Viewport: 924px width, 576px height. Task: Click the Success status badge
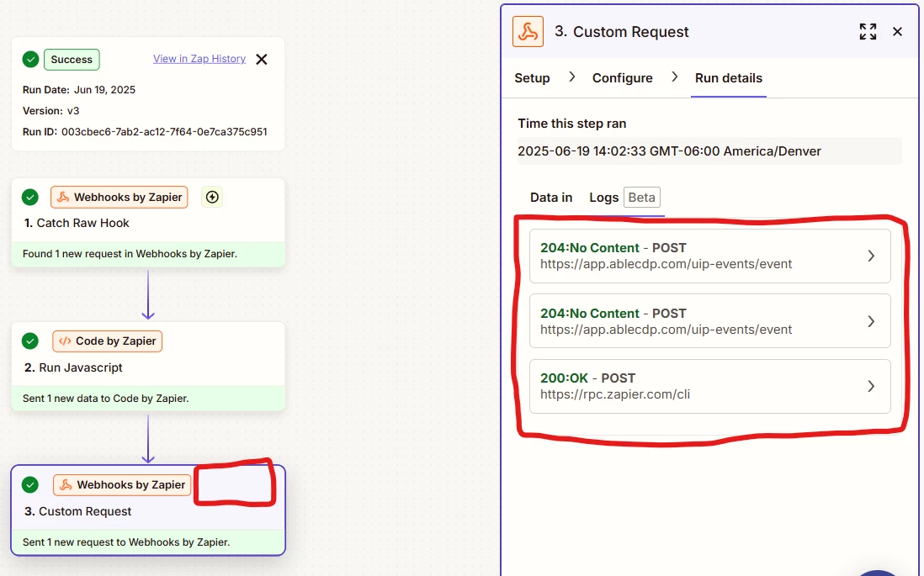click(72, 60)
